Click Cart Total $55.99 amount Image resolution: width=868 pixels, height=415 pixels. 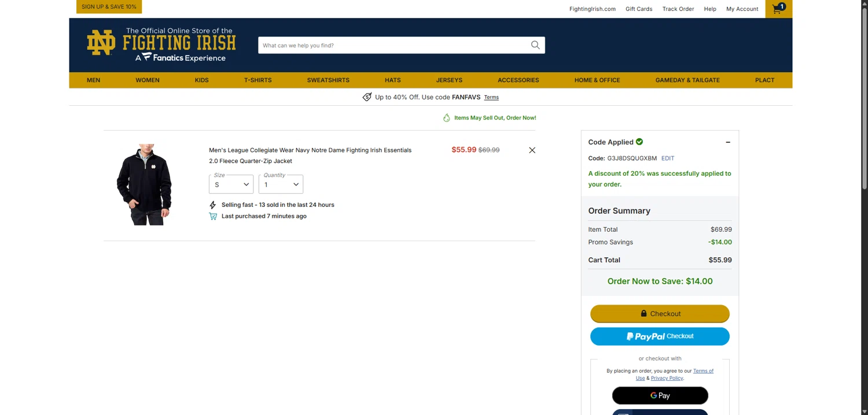click(x=720, y=260)
